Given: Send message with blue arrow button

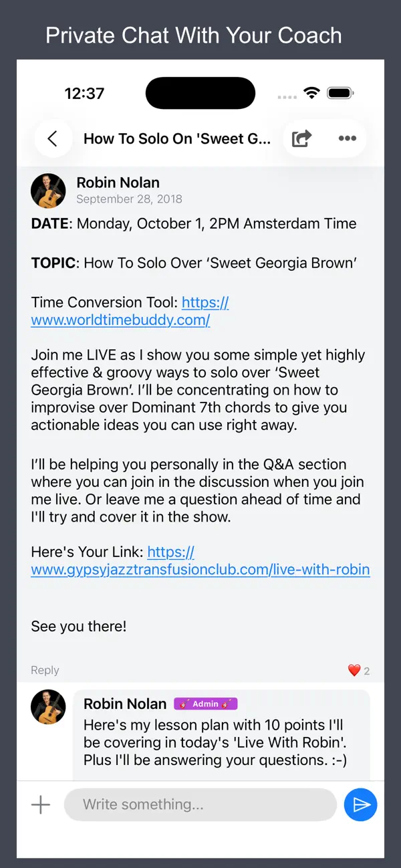Looking at the screenshot, I should click(361, 804).
